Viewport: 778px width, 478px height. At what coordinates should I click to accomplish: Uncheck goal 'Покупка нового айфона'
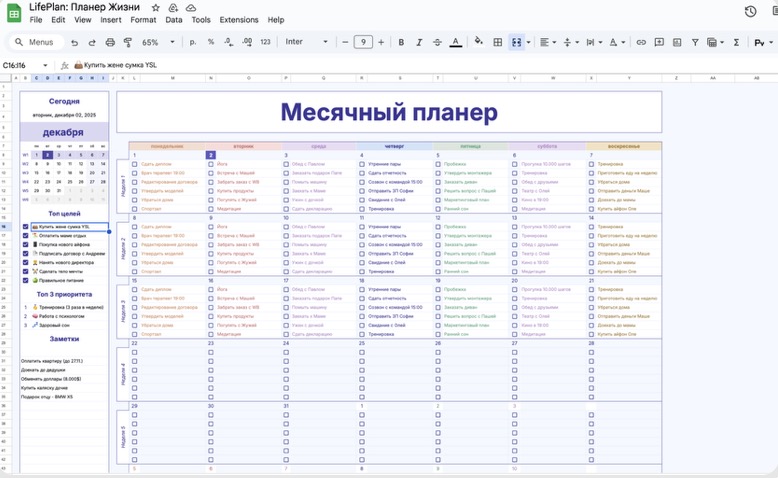tap(26, 245)
